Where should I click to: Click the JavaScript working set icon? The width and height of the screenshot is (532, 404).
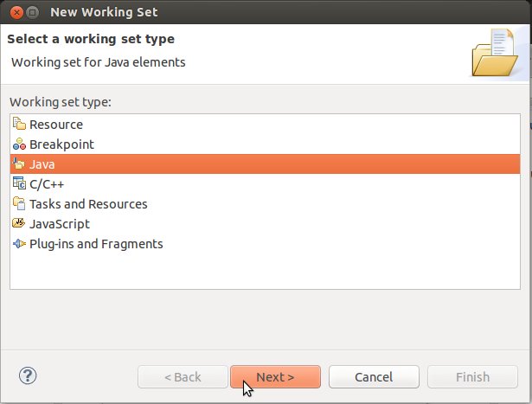pyautogui.click(x=19, y=223)
